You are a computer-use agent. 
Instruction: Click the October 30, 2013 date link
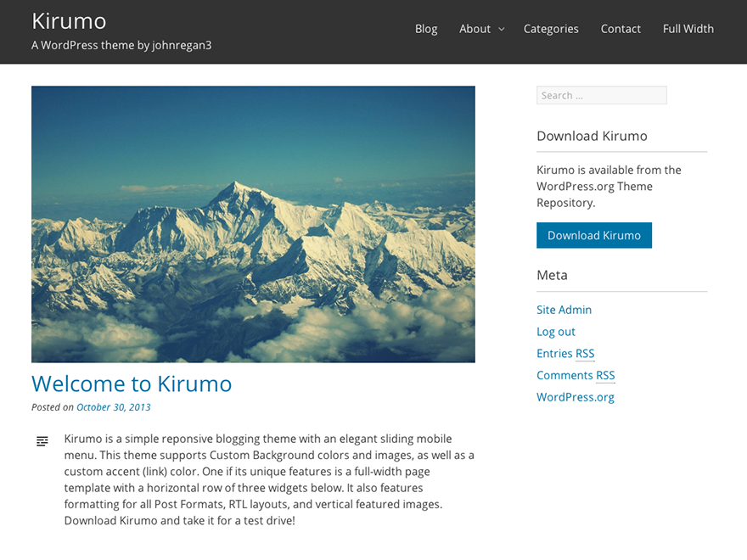pyautogui.click(x=113, y=407)
